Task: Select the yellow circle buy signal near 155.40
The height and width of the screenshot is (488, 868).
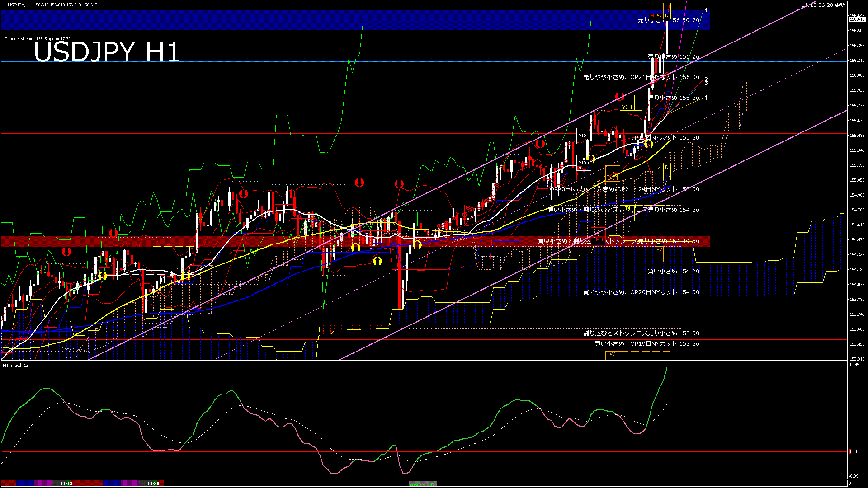Action: click(649, 145)
